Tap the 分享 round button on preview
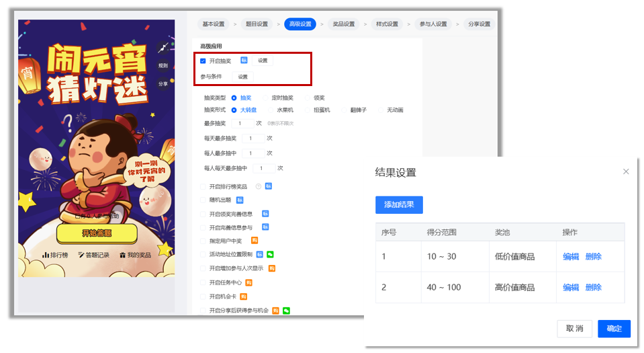644x353 pixels. click(x=163, y=83)
